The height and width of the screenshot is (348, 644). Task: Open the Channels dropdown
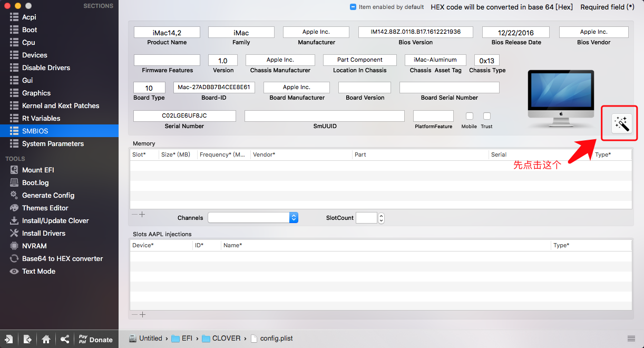point(253,218)
